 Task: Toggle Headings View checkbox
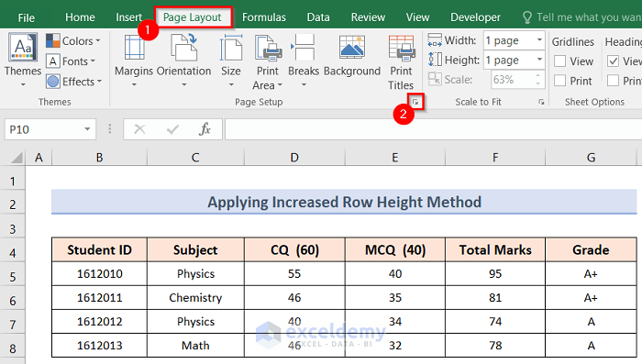click(x=613, y=61)
